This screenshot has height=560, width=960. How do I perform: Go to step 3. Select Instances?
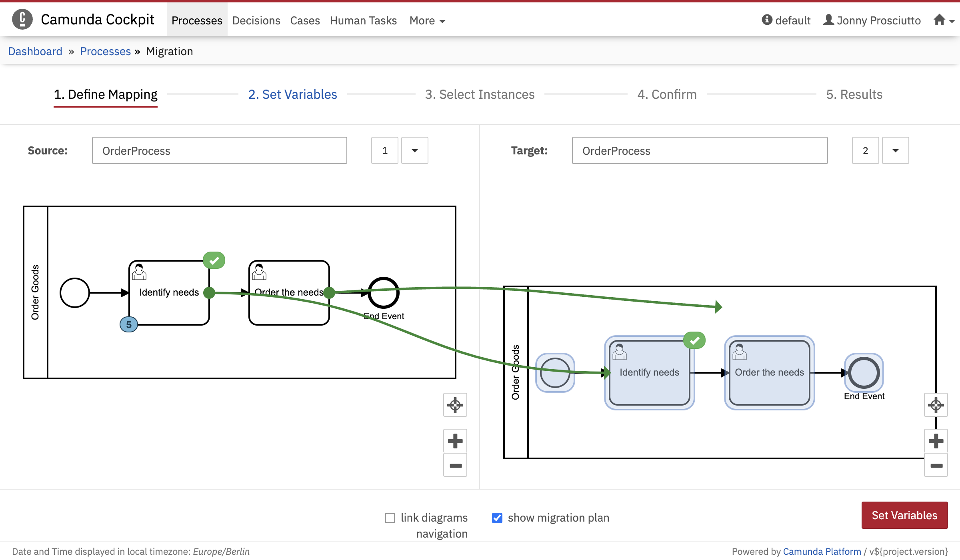click(x=480, y=94)
